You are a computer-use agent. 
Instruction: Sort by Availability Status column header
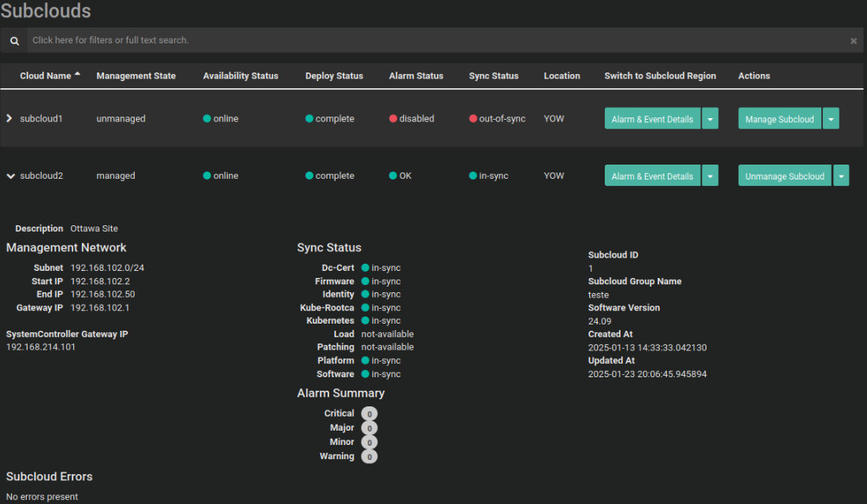click(240, 76)
